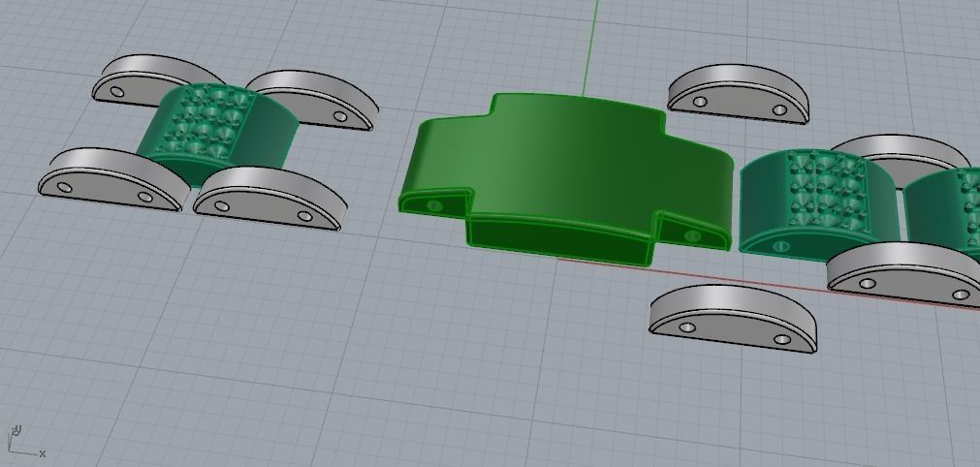The width and height of the screenshot is (980, 467).
Task: Select the gray cap in front of the right studded links
Action: 905,275
